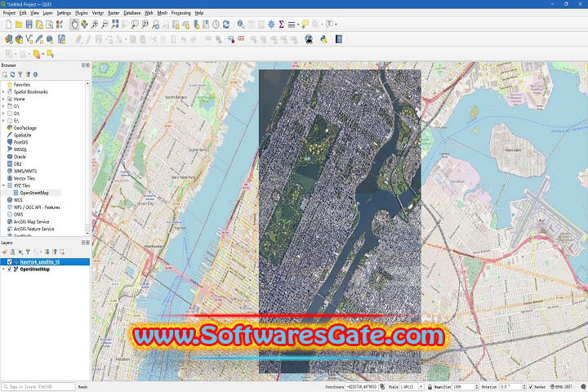Click the EPSG:3857 CRS button
The image size is (588, 392).
(x=561, y=387)
